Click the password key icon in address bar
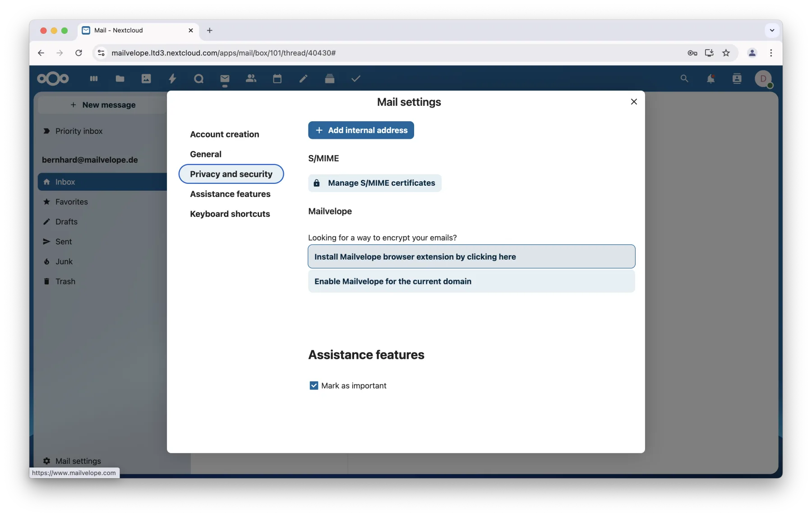Viewport: 812px width, 517px height. click(x=692, y=53)
